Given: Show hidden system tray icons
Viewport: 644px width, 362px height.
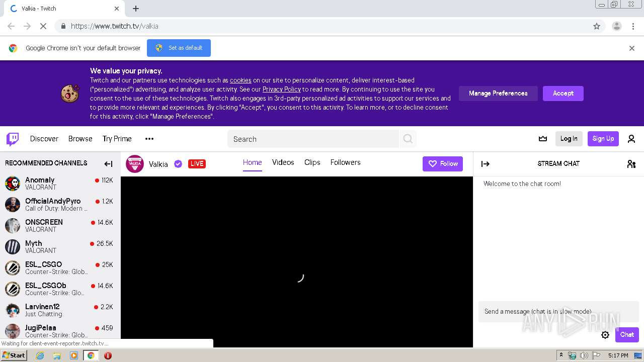Looking at the screenshot, I should [x=561, y=355].
